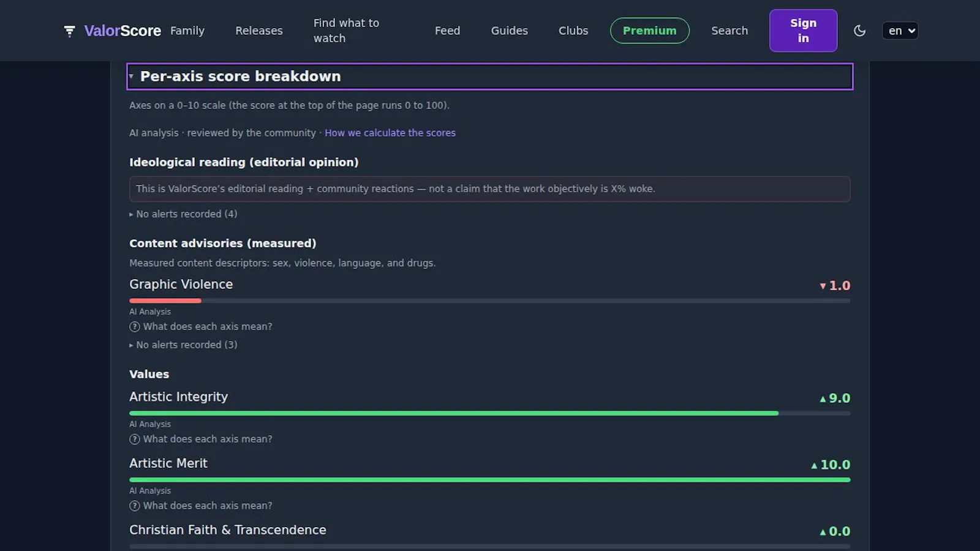This screenshot has width=980, height=551.
Task: Select the Artistic Merit axis label
Action: pyautogui.click(x=168, y=463)
